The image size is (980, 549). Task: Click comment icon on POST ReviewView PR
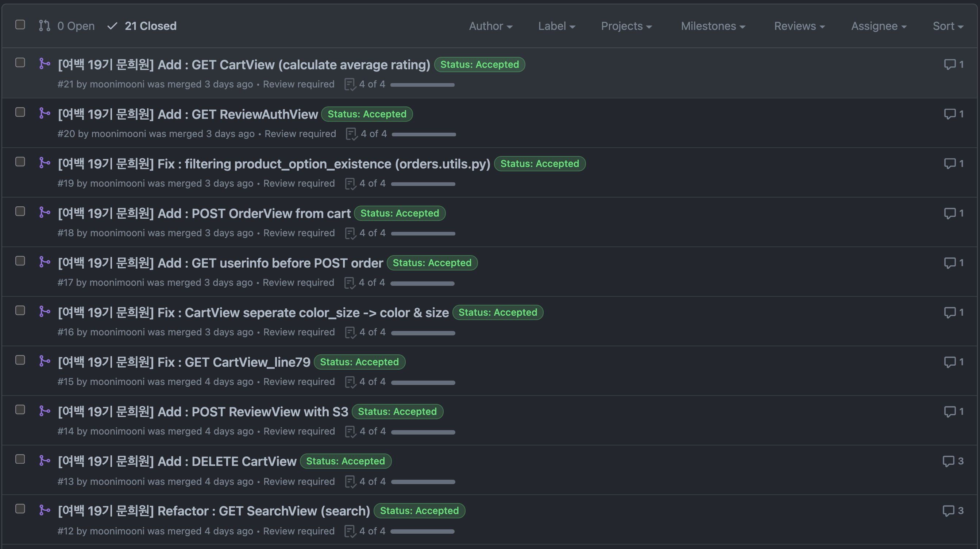tap(950, 411)
